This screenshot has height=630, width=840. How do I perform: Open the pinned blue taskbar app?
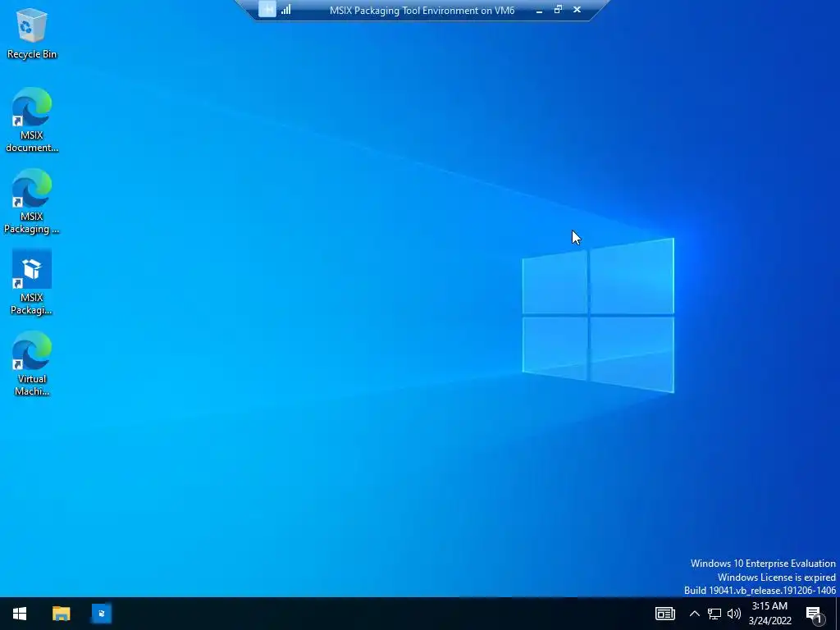point(101,614)
